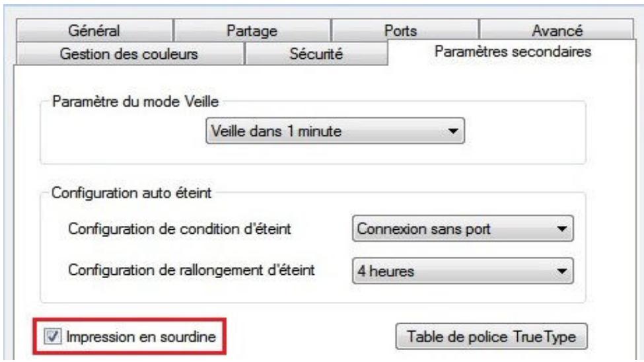The image size is (644, 362).
Task: Select the Paramètres secondaires tab
Action: tap(512, 52)
